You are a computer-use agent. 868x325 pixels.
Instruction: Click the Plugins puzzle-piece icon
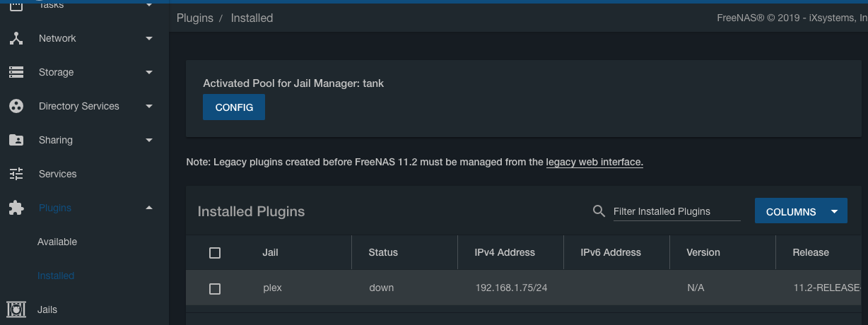click(16, 208)
